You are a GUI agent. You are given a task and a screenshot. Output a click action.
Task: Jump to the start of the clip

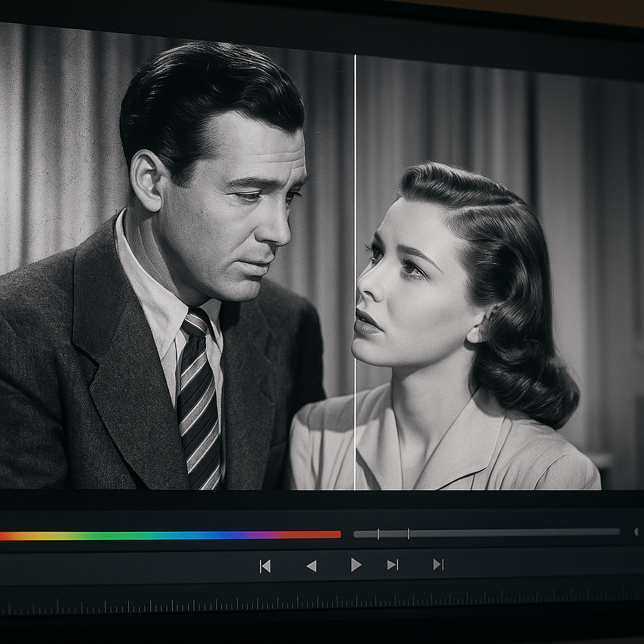[x=265, y=567]
